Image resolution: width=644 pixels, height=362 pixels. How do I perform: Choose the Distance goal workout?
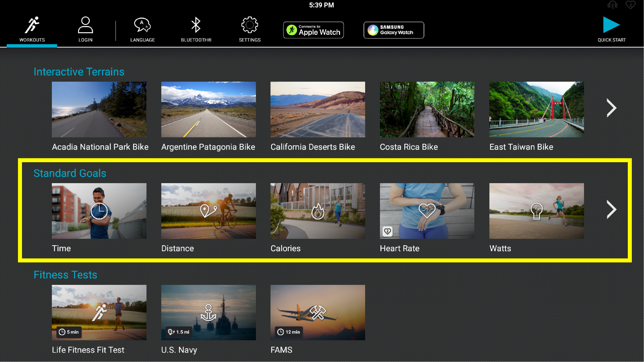tap(209, 218)
